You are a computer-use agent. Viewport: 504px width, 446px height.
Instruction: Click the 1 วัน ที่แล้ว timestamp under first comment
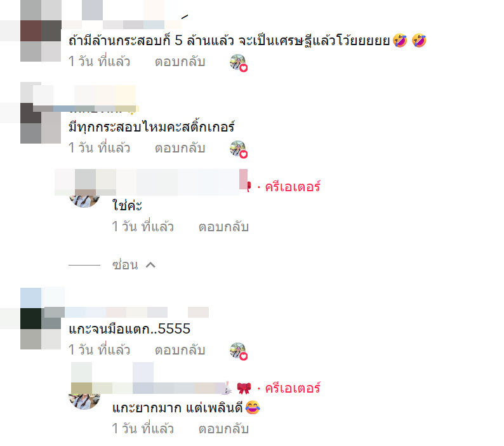pos(99,61)
